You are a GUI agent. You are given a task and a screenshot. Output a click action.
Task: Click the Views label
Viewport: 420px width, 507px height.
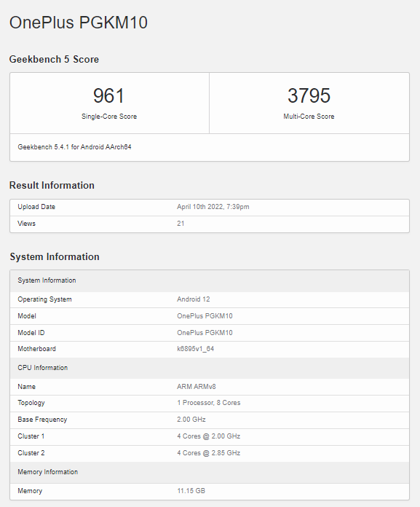click(26, 224)
